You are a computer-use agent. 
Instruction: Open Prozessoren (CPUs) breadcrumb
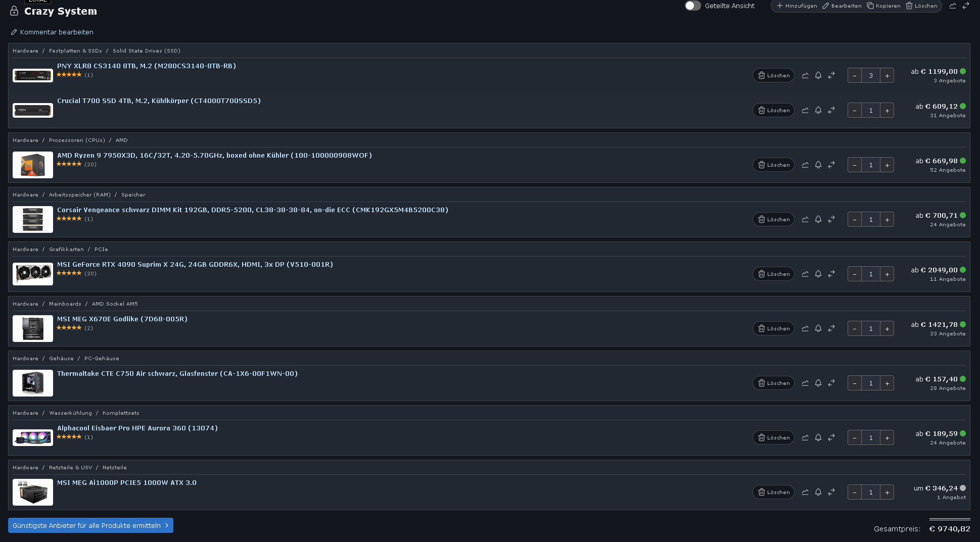tap(77, 140)
